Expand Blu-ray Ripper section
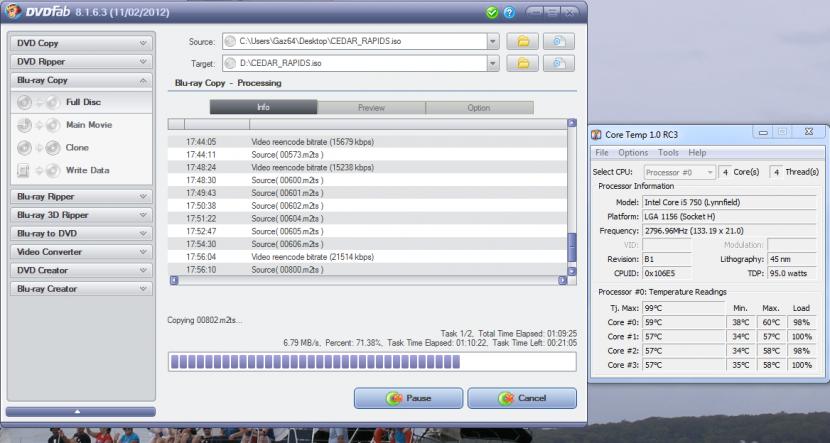830x443 pixels. click(81, 196)
